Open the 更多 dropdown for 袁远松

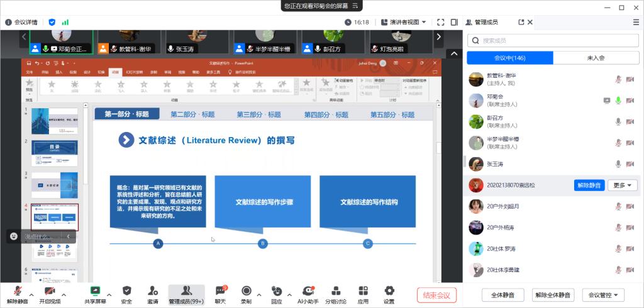point(623,185)
